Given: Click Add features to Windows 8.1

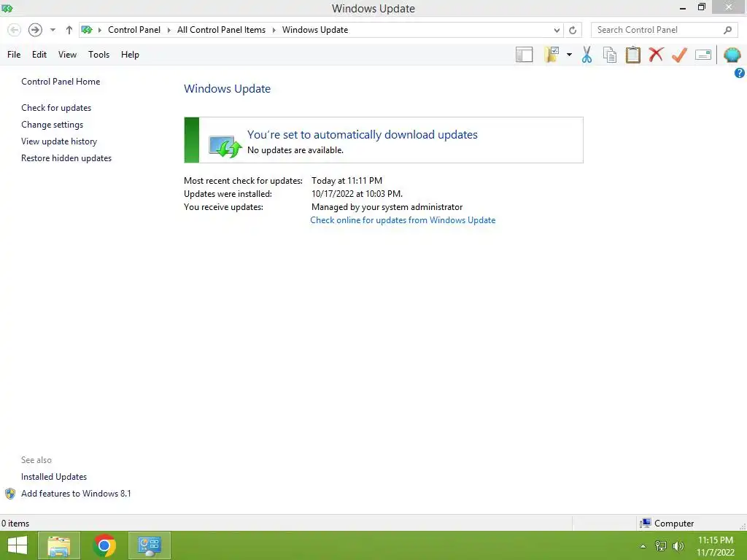Looking at the screenshot, I should (76, 494).
